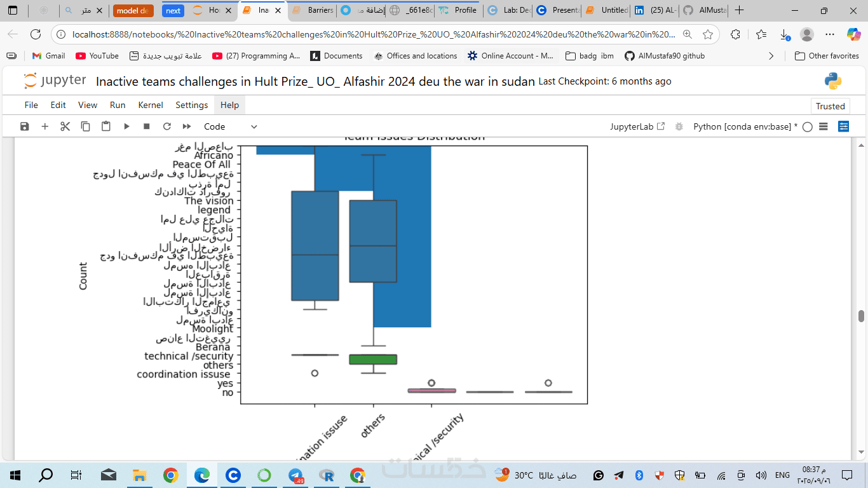The width and height of the screenshot is (868, 488).
Task: Open the browser profile avatar
Action: [806, 34]
